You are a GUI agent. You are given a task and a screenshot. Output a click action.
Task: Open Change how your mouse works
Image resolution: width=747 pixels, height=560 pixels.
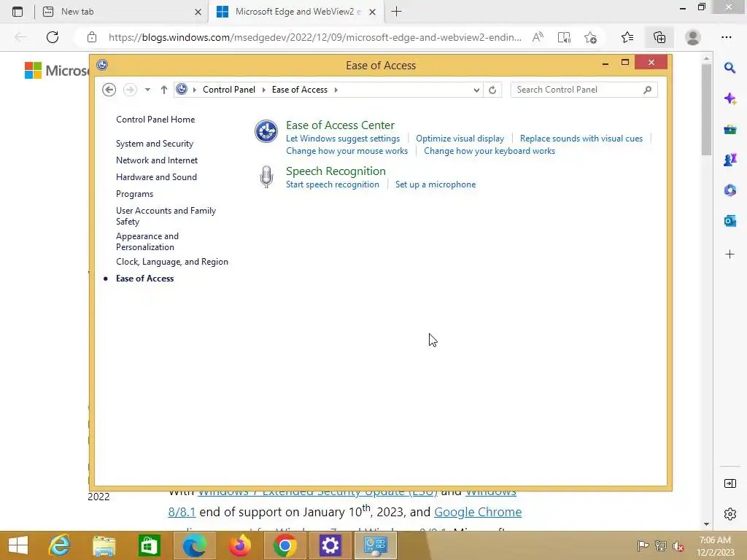pos(347,151)
